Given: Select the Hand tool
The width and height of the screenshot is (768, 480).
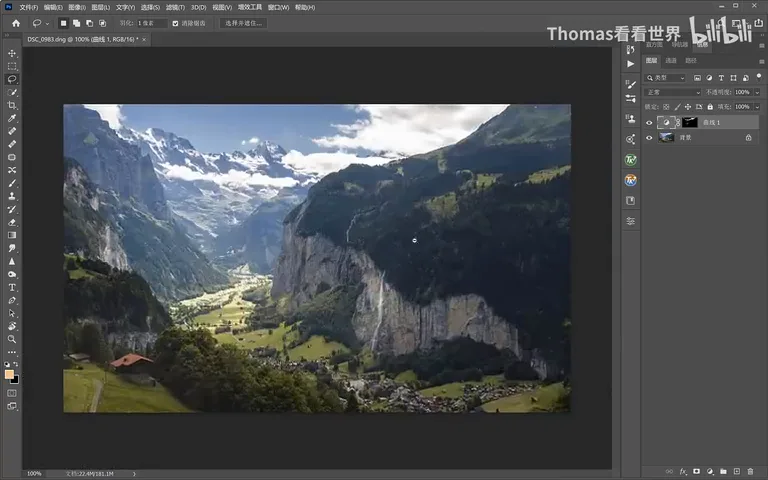Looking at the screenshot, I should 12,326.
